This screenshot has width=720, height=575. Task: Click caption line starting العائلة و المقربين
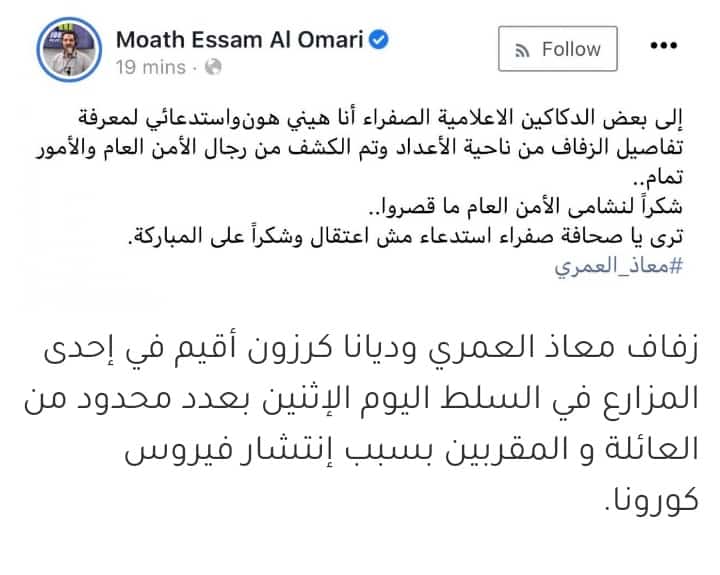click(x=411, y=449)
